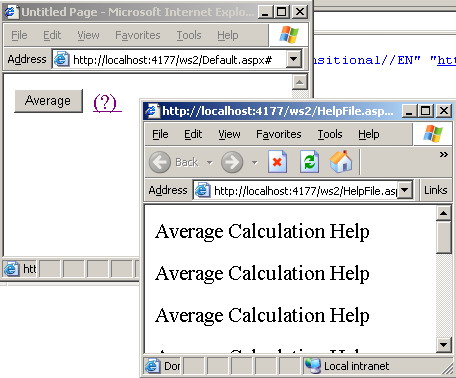
Task: Maximize the HelpFile window
Action: click(x=425, y=111)
